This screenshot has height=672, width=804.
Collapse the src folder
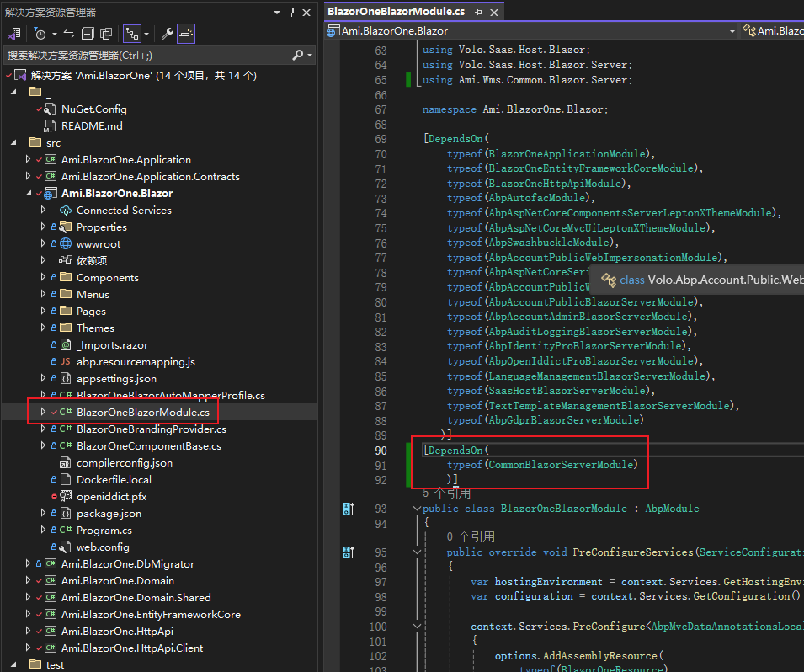point(14,142)
